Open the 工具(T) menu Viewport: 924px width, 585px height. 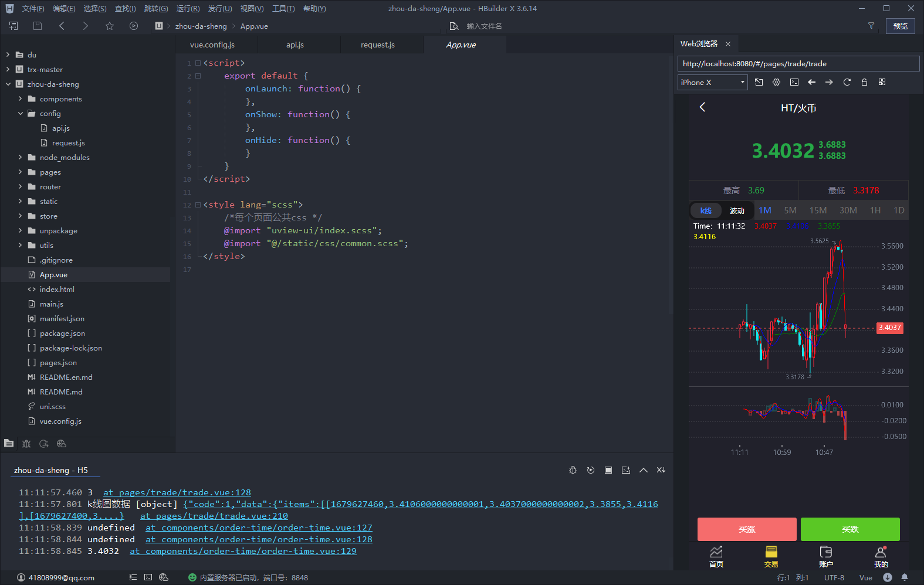click(283, 9)
